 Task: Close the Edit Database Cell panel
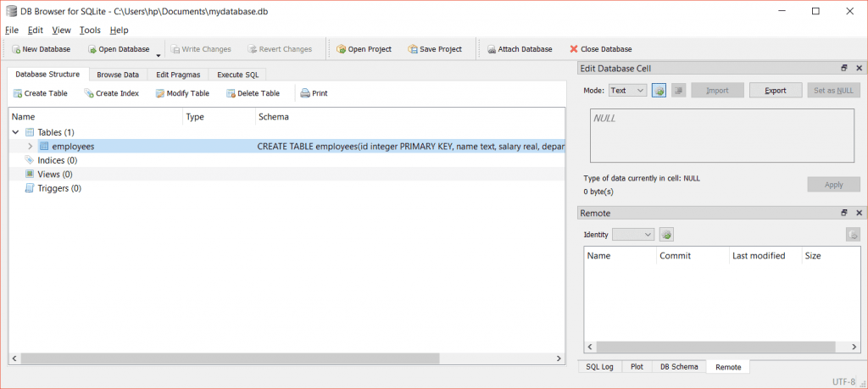(x=860, y=68)
